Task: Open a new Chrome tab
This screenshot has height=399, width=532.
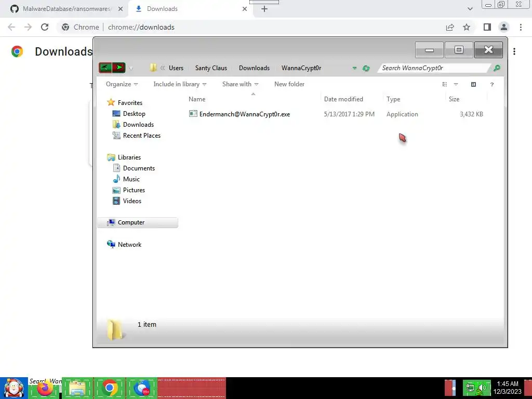Action: 264,9
